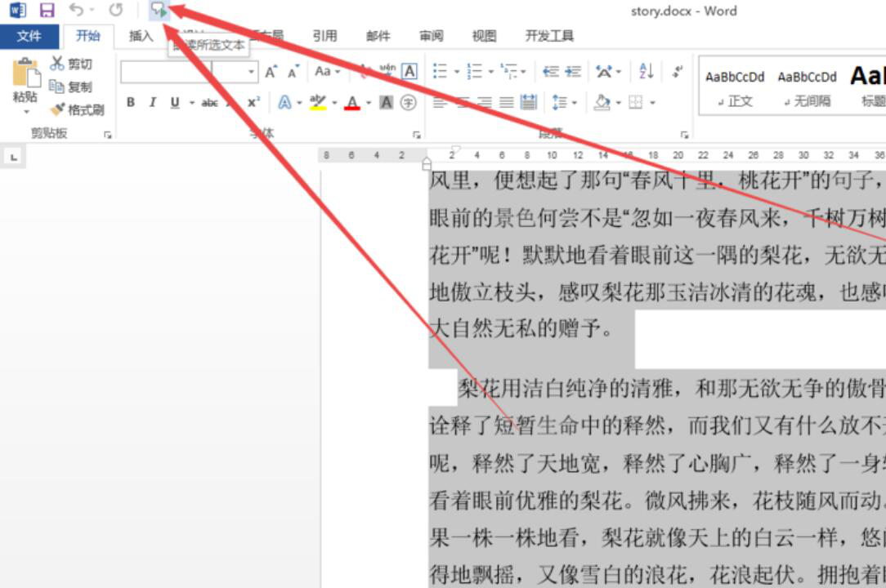
Task: Toggle Underline formatting
Action: [175, 102]
